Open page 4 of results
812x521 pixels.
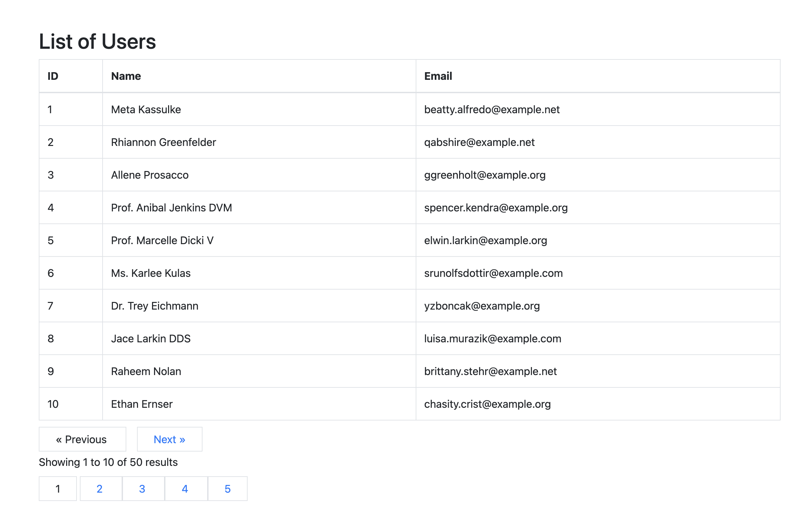185,488
